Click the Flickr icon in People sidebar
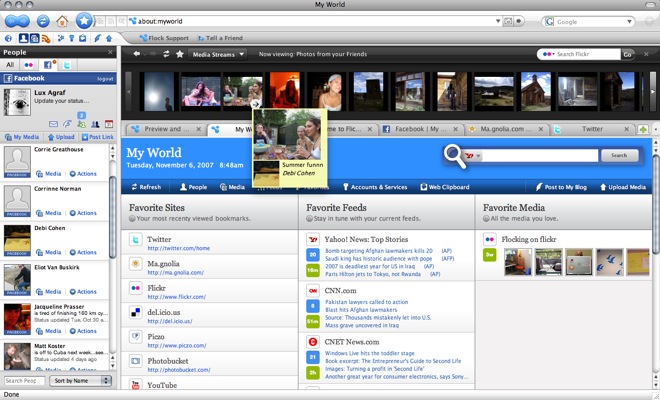 coord(29,64)
